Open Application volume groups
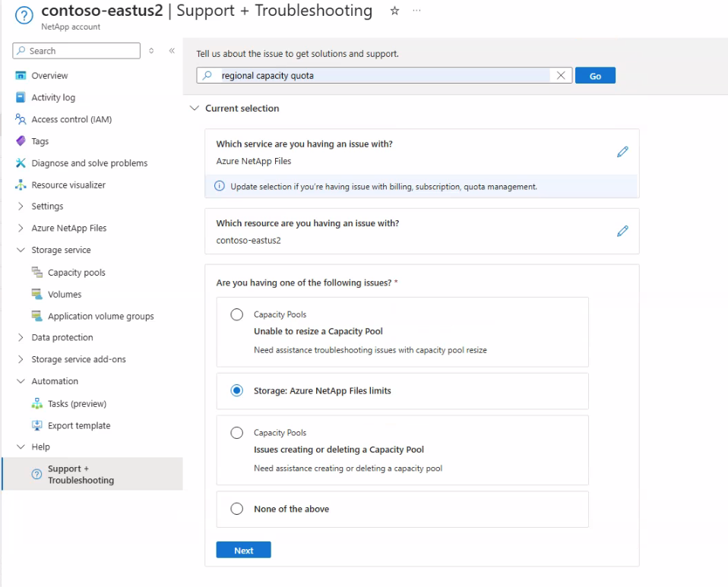This screenshot has height=587, width=728. (x=101, y=316)
